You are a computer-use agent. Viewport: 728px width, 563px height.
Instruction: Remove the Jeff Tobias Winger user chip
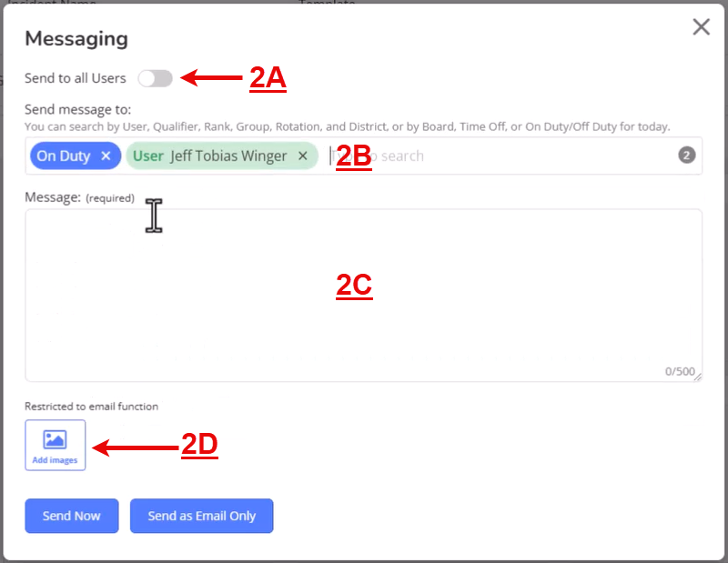(x=303, y=156)
